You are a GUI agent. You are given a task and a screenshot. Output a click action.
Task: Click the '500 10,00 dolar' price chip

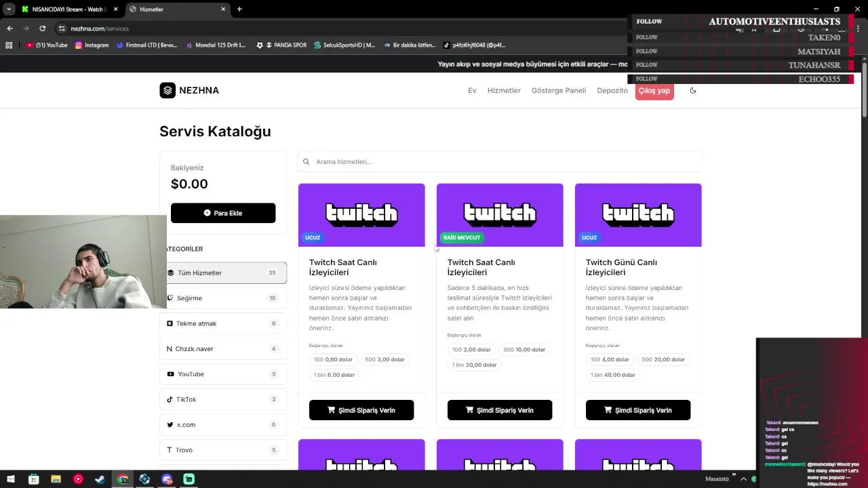coord(524,350)
